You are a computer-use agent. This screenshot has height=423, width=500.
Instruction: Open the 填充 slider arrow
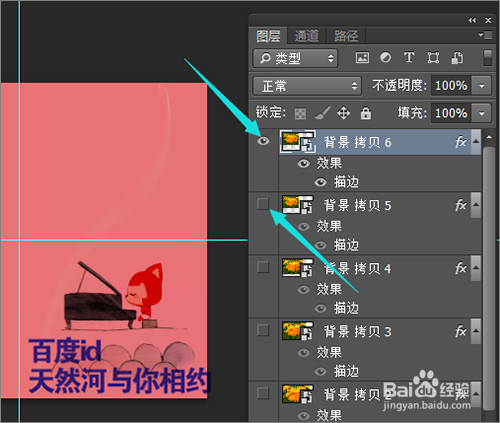(x=482, y=113)
